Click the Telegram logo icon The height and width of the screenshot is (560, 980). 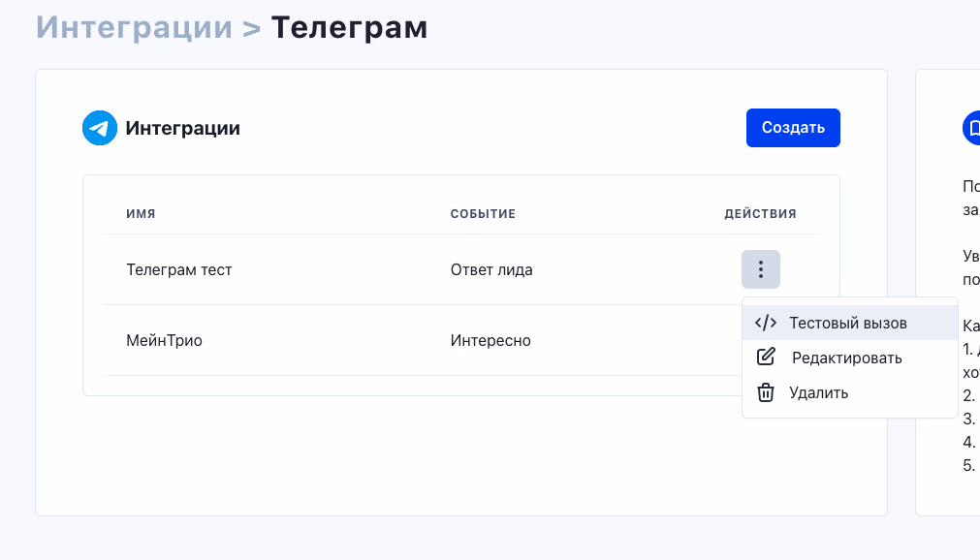click(98, 127)
